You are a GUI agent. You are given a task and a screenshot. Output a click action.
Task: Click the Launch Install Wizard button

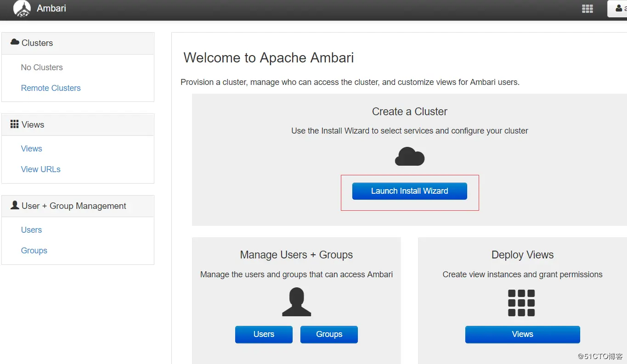tap(409, 191)
